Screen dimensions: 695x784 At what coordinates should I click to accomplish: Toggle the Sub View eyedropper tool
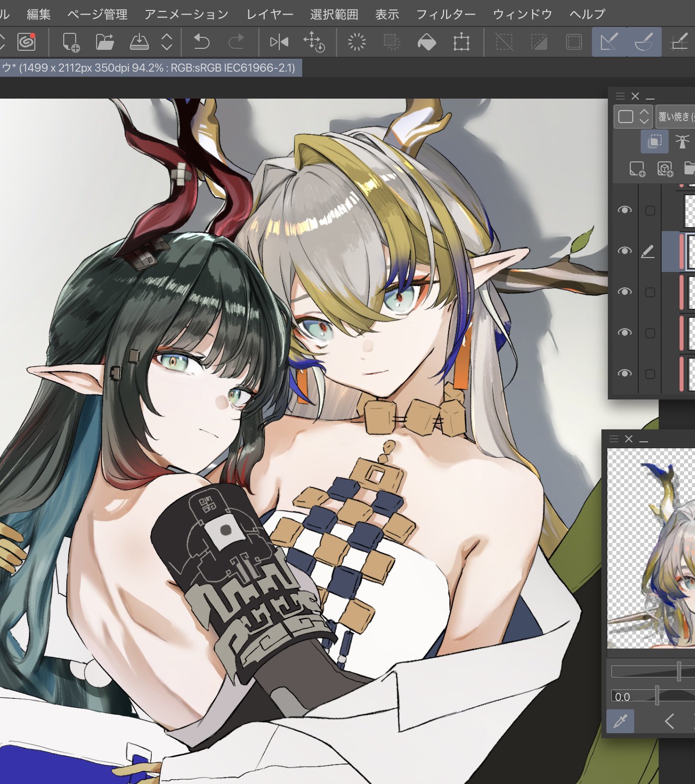(620, 721)
